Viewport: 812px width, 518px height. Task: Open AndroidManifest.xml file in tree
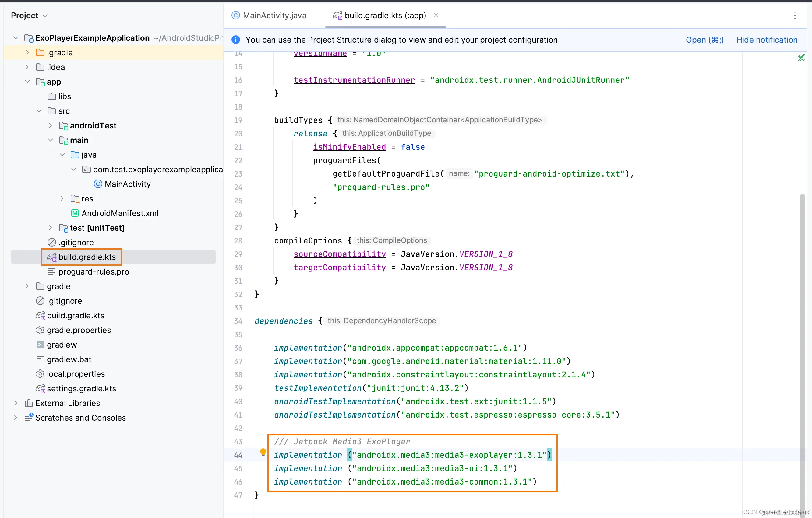coord(120,213)
